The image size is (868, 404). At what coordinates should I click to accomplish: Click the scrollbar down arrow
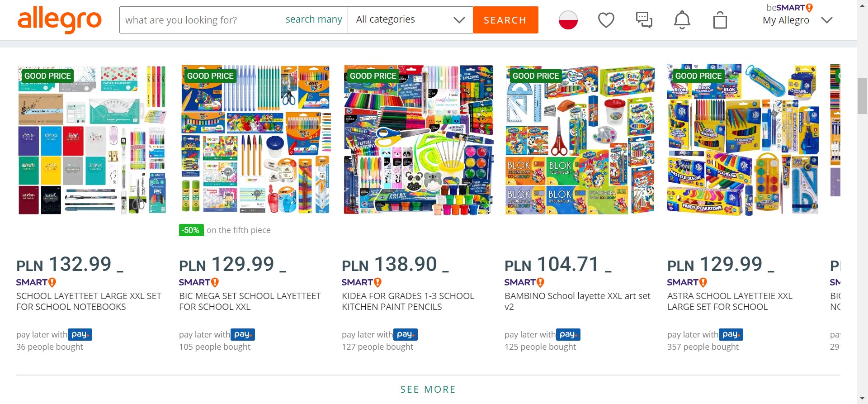(862, 398)
